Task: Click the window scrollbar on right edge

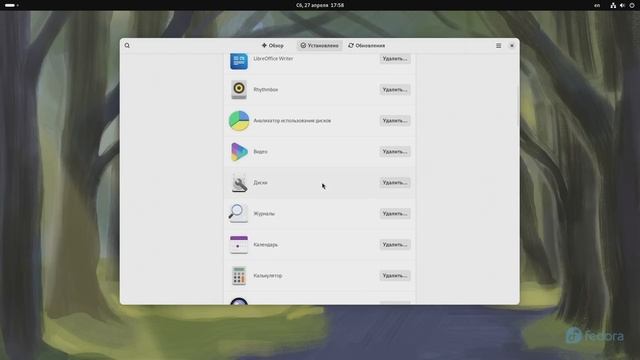Action: 518,106
